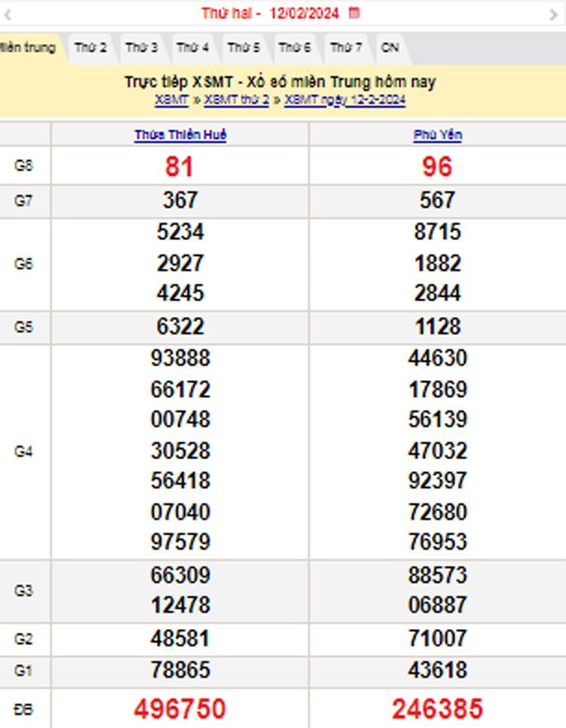Screen dimensions: 566x728
Task: Show results for the Thứ 6 tab
Action: coord(295,48)
